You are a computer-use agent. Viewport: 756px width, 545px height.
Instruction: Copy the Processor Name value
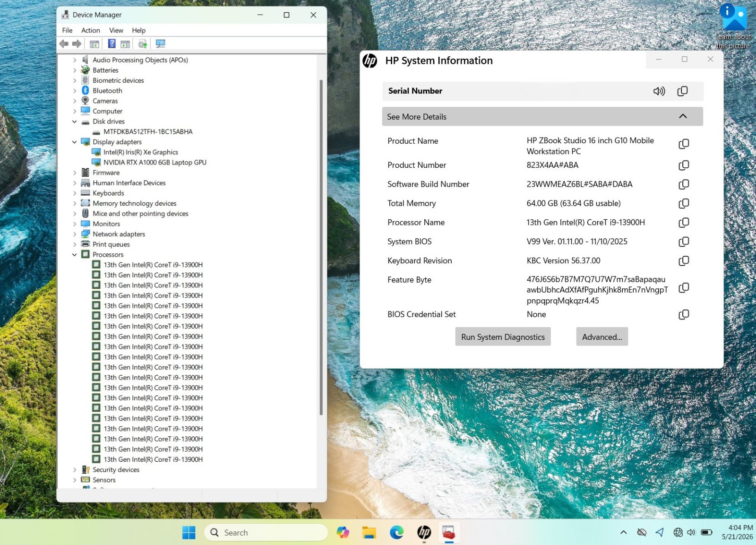pyautogui.click(x=684, y=223)
